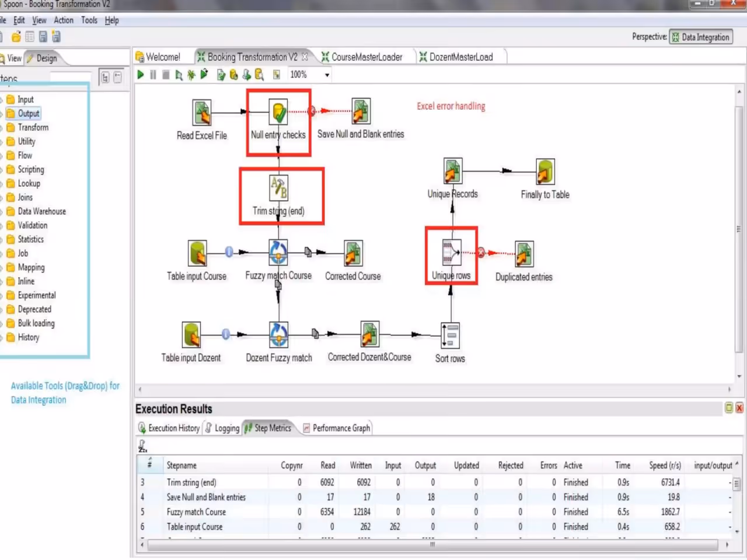Switch to the CourseMasterLoader tab
The width and height of the screenshot is (747, 560).
362,57
